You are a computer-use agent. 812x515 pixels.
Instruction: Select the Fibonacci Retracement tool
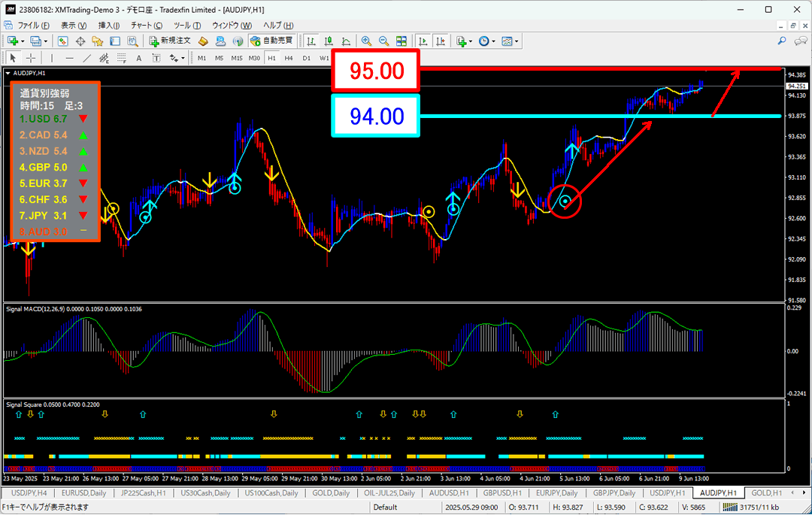click(122, 58)
